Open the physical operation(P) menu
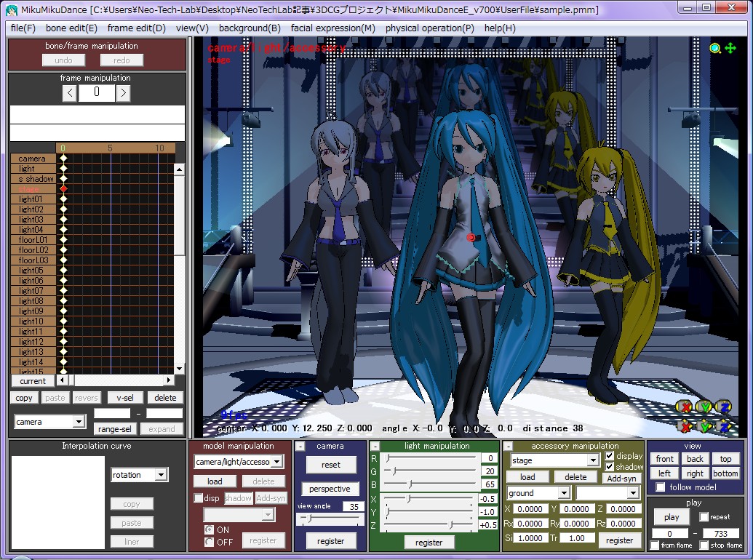753x560 pixels. 430,28
